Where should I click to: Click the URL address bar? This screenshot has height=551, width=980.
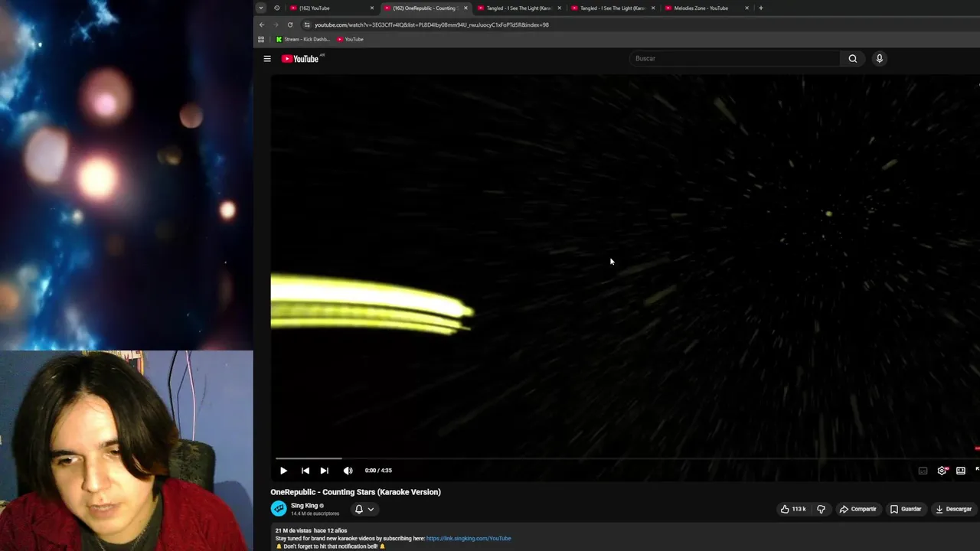(639, 24)
